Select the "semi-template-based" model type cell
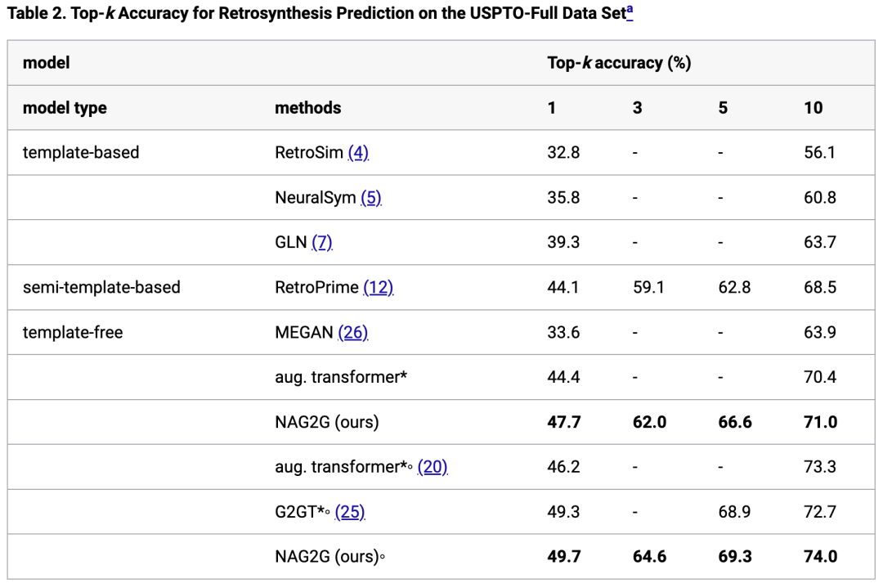 tap(101, 287)
